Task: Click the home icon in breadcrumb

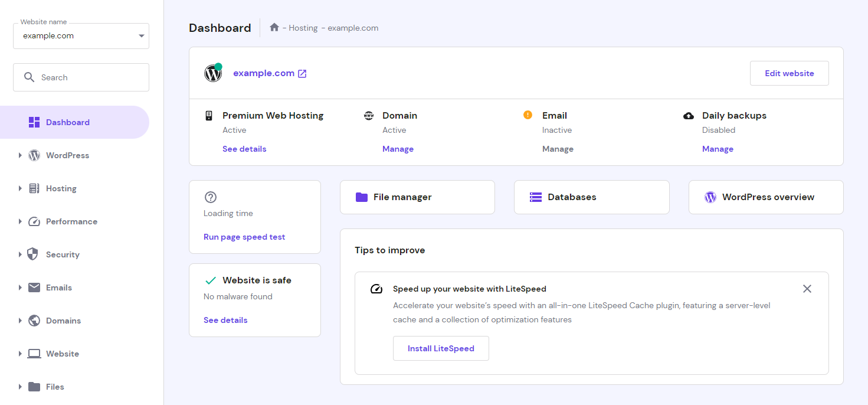Action: coord(274,27)
